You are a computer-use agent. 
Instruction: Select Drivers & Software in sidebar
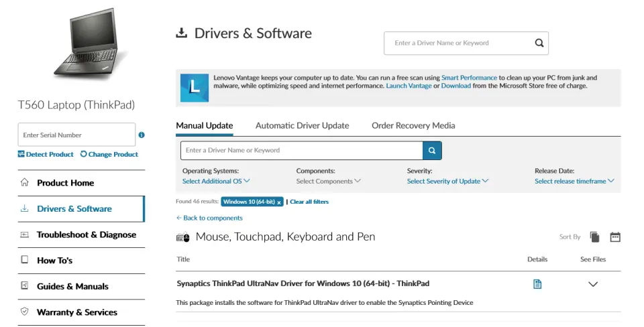[x=81, y=209]
